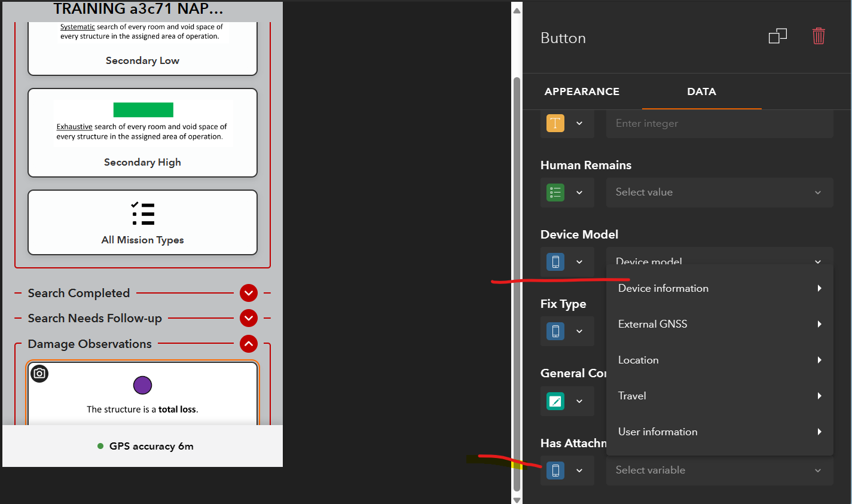
Task: Expand the Search Completed section
Action: point(248,293)
